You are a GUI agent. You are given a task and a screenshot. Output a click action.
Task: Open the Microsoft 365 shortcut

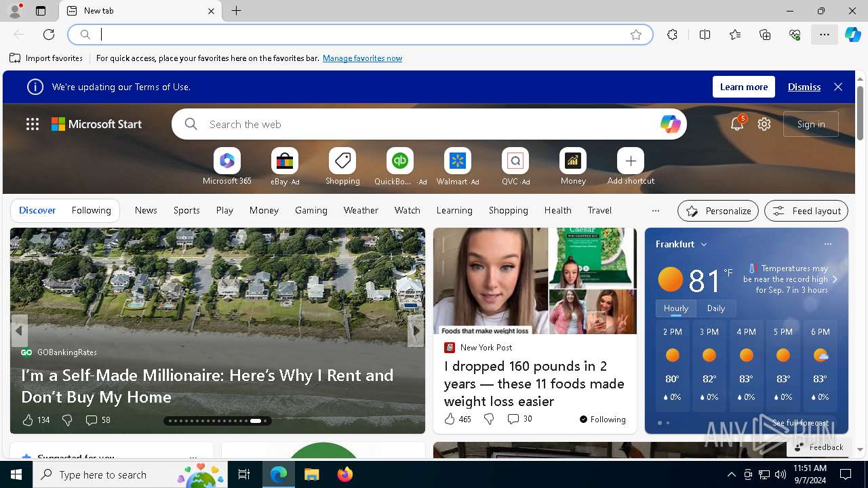227,166
